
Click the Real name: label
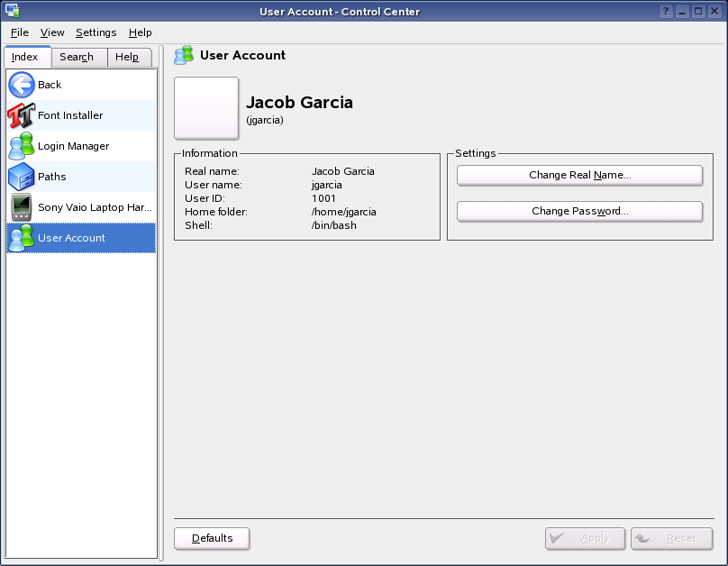(x=212, y=171)
